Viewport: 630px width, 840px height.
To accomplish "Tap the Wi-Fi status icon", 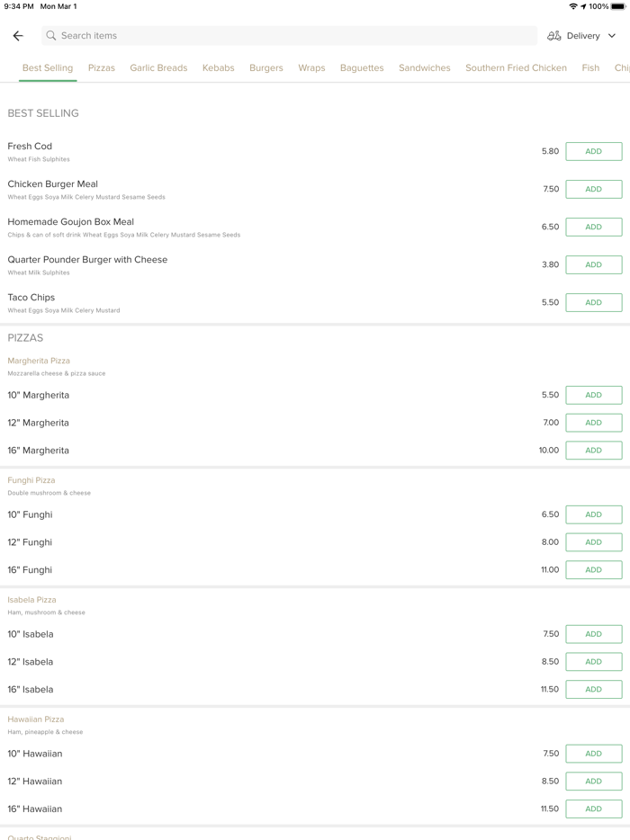I will tap(572, 6).
